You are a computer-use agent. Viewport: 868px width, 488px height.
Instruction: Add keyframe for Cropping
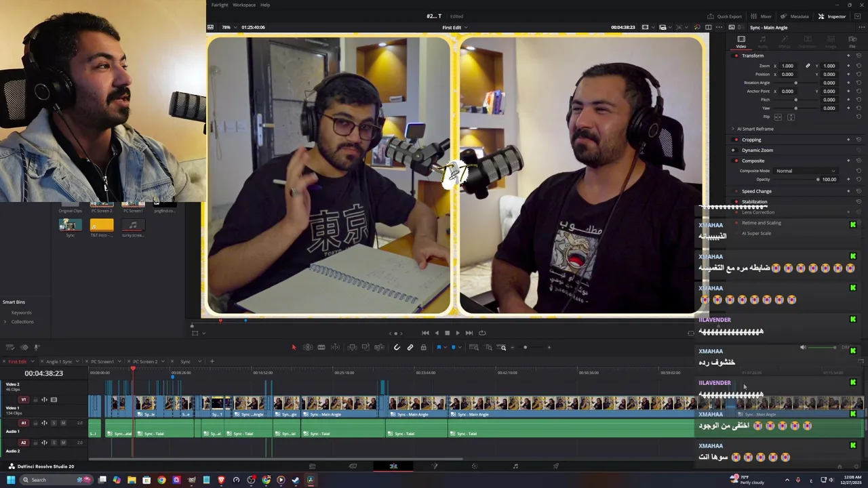coord(848,140)
